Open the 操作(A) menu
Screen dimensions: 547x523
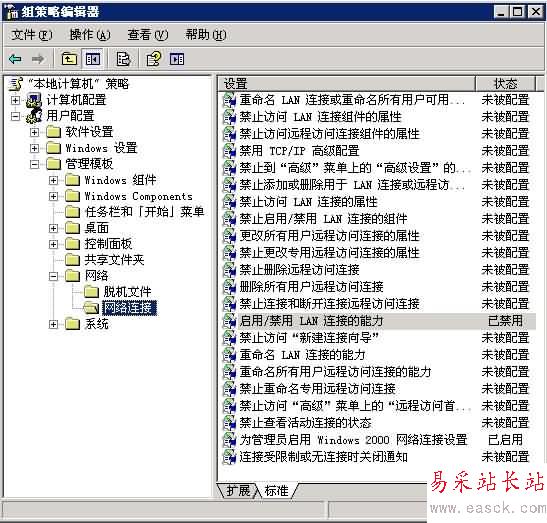[90, 35]
